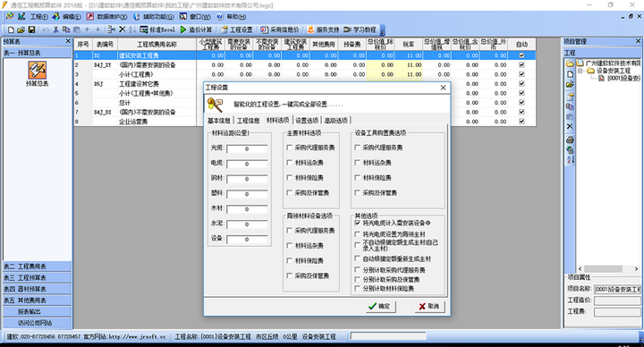
Task: Click the open-folder icon in project sidebar toolbar
Action: (x=570, y=85)
